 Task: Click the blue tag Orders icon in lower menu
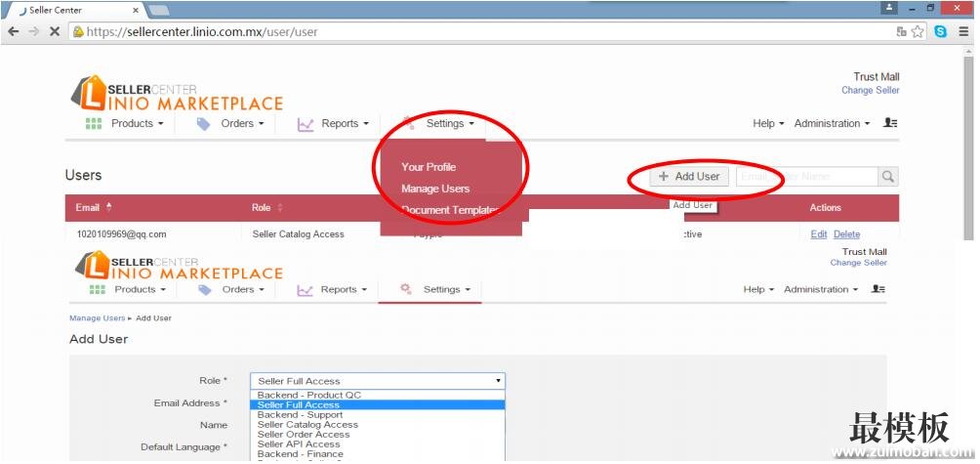[x=204, y=289]
